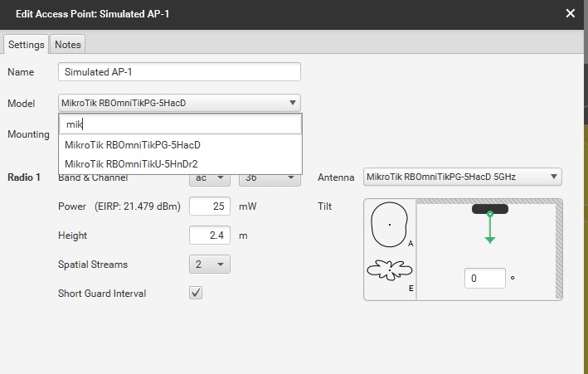Click the tilt angle field showing 0
This screenshot has height=374, width=588.
click(485, 279)
